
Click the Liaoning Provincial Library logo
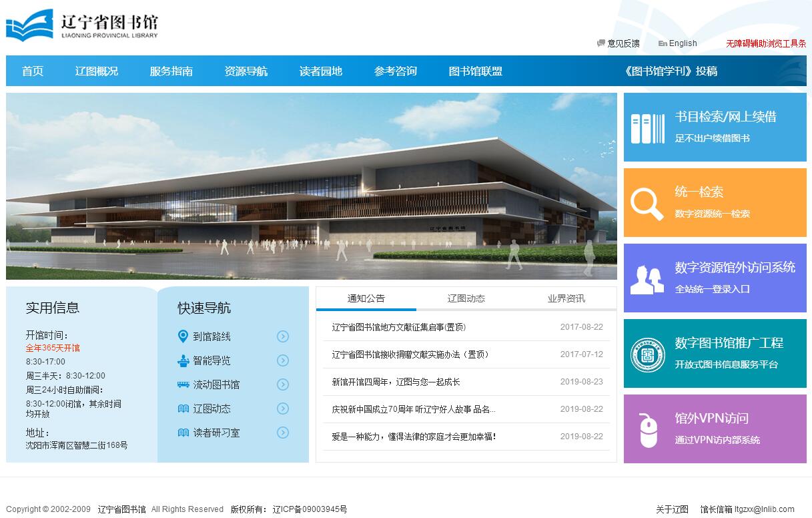82,25
